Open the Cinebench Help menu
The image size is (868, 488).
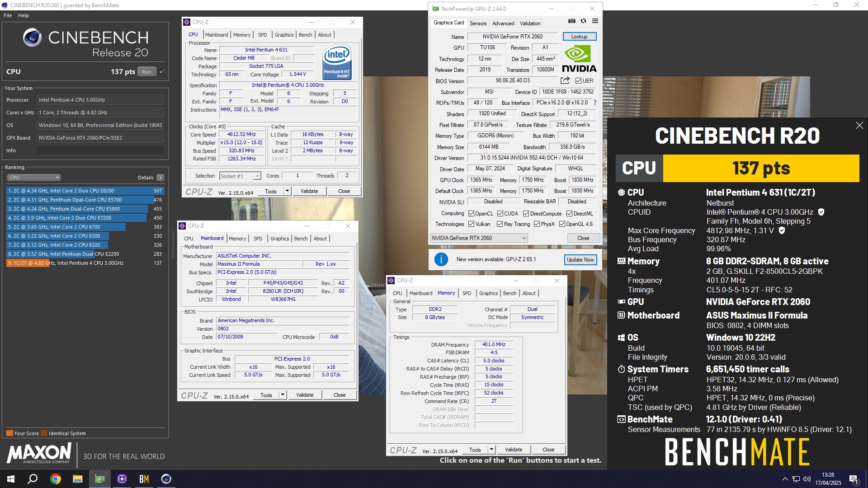tap(24, 15)
